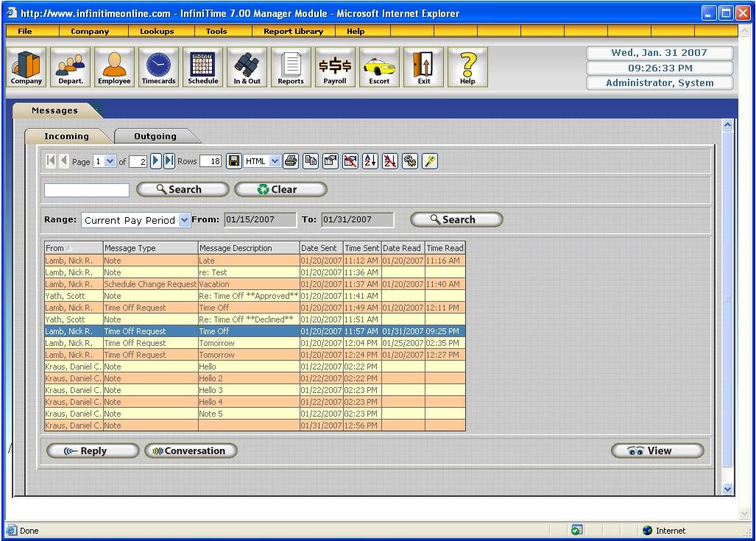Click the total pages field showing 2
Viewport: 756px width, 541px height.
point(138,161)
